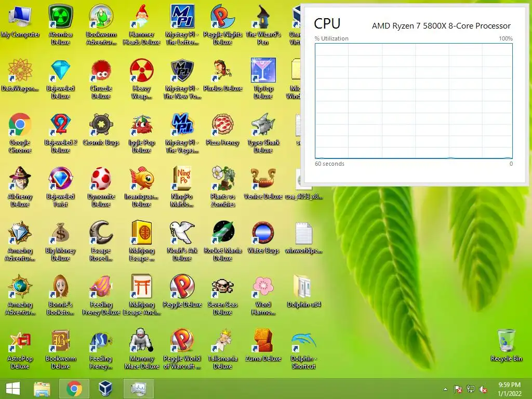Click the Plants vs Zombies icon
The height and width of the screenshot is (399, 532).
pyautogui.click(x=222, y=179)
